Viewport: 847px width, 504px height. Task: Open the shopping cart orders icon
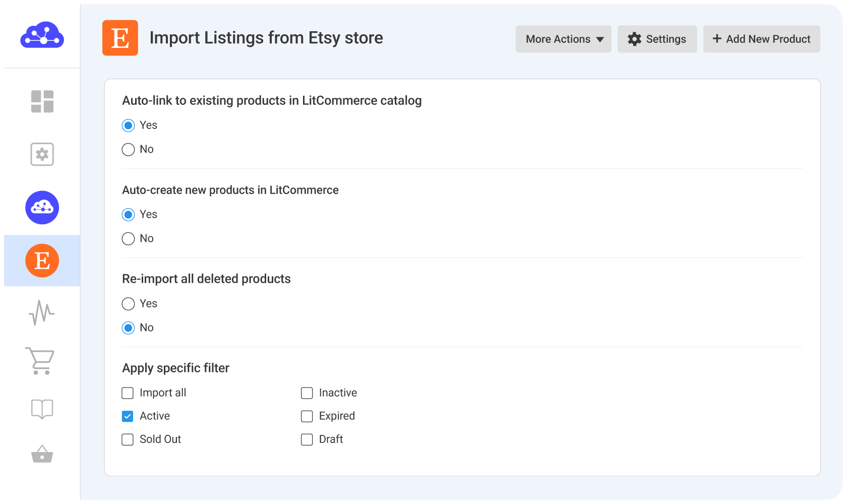(x=40, y=361)
